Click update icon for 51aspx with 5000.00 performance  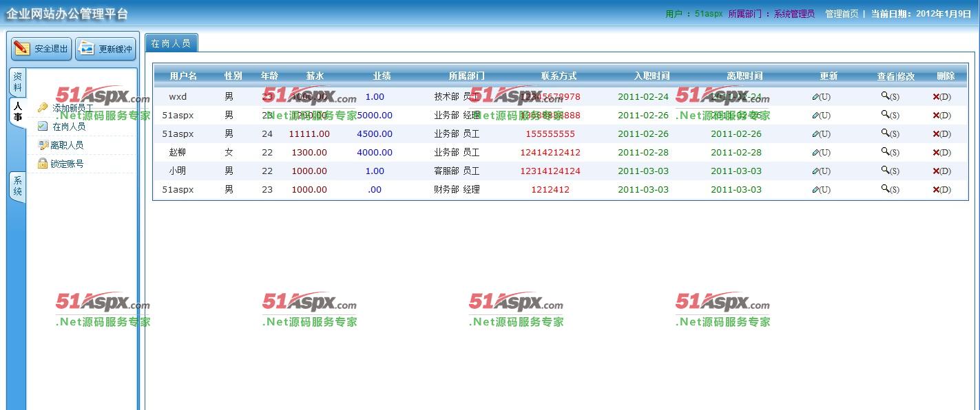(816, 116)
